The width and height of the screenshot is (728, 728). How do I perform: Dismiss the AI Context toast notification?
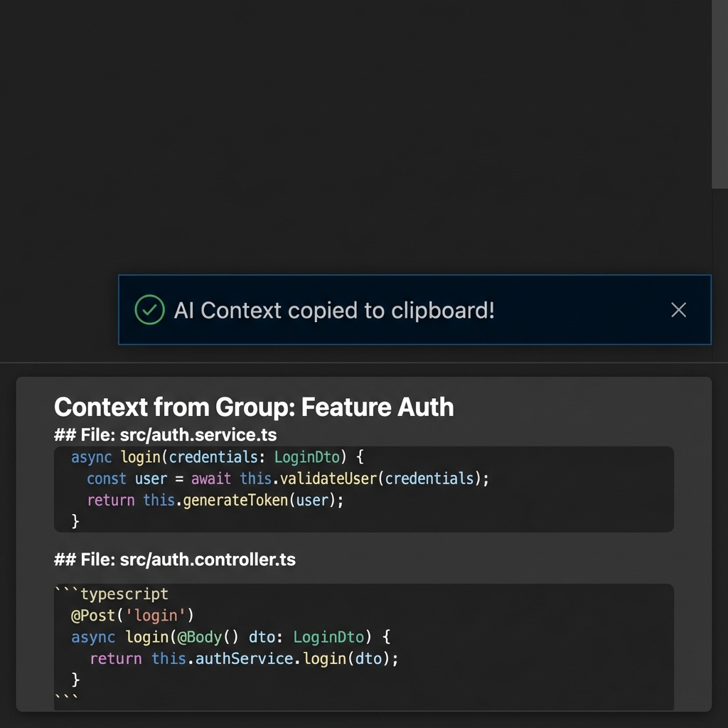tap(678, 310)
